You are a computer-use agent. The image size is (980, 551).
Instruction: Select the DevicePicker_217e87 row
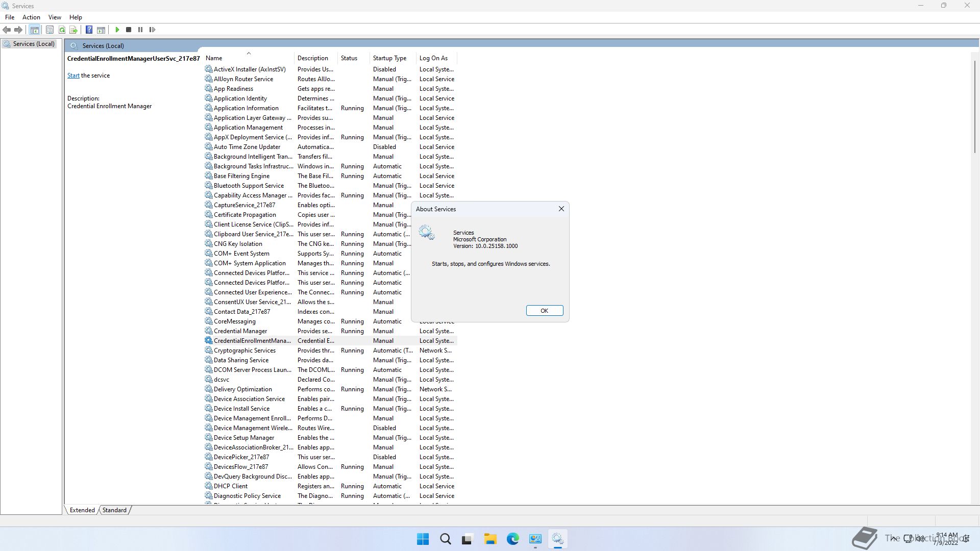pyautogui.click(x=330, y=457)
